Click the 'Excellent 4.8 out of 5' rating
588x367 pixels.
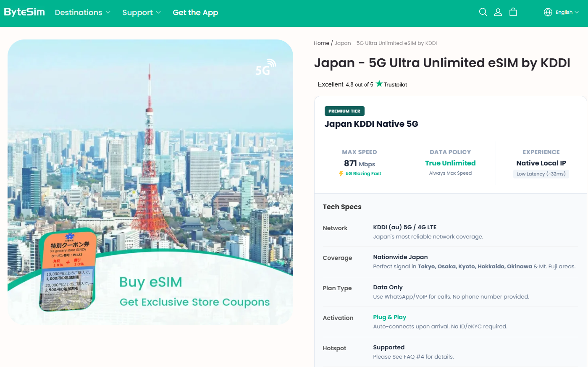tap(345, 84)
